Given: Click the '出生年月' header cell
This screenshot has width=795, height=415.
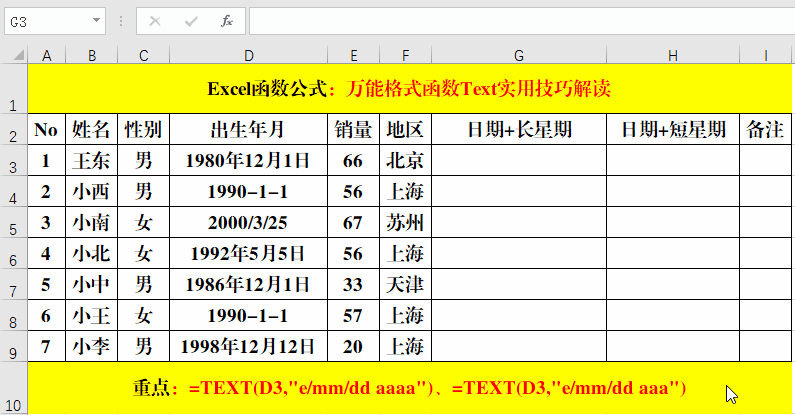Looking at the screenshot, I should 248,129.
